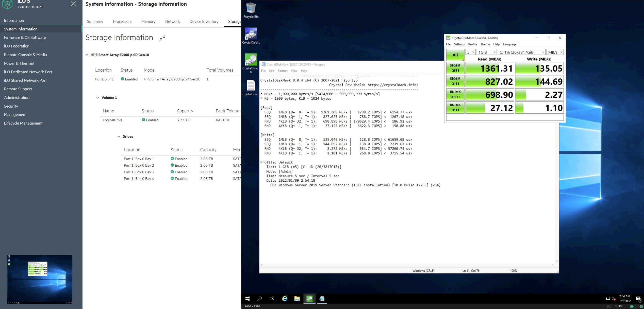Click the LogicalDrive name cell
The width and height of the screenshot is (644, 309).
tap(112, 120)
